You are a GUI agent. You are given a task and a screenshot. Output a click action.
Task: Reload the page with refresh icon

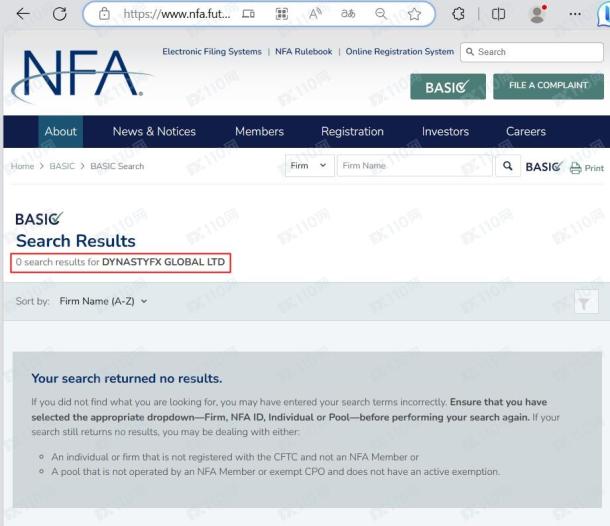point(60,14)
